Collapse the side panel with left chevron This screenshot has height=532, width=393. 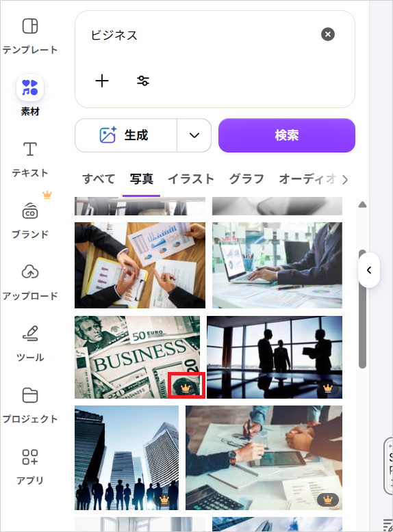(x=369, y=270)
